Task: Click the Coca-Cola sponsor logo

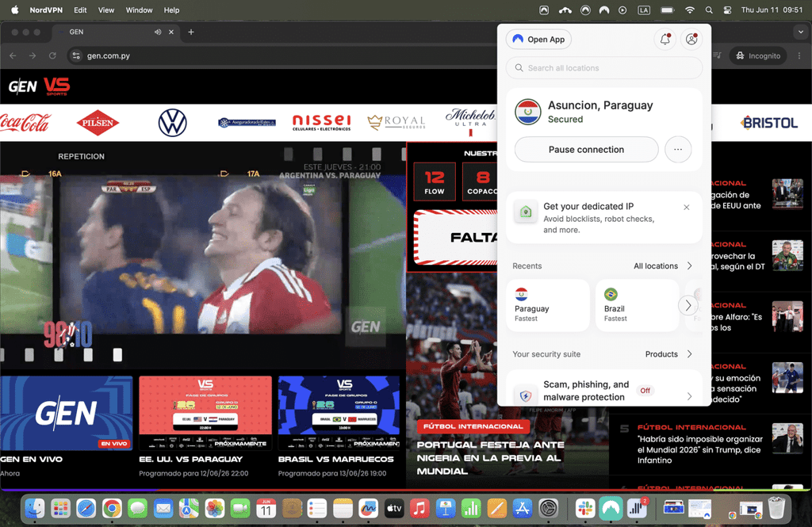Action: [x=25, y=123]
